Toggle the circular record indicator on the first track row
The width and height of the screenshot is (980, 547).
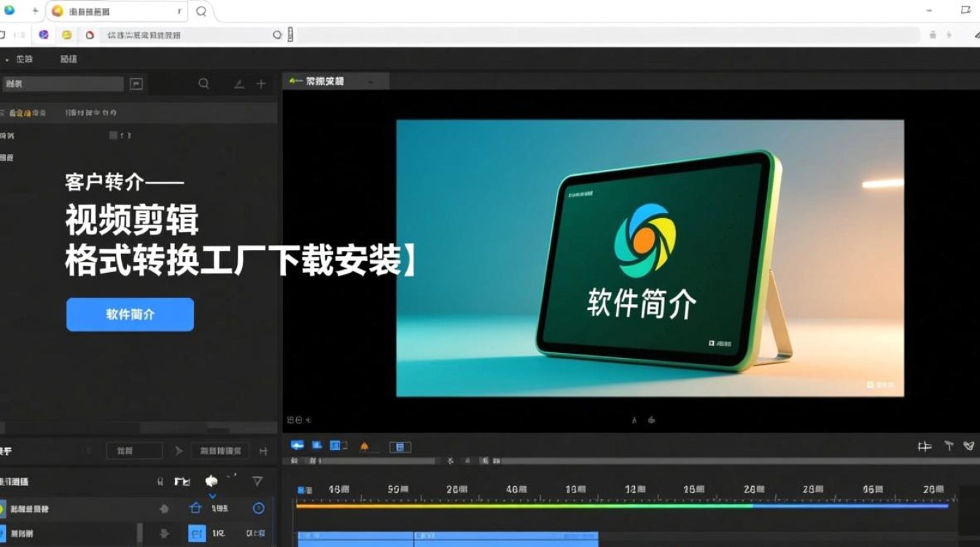pos(259,508)
